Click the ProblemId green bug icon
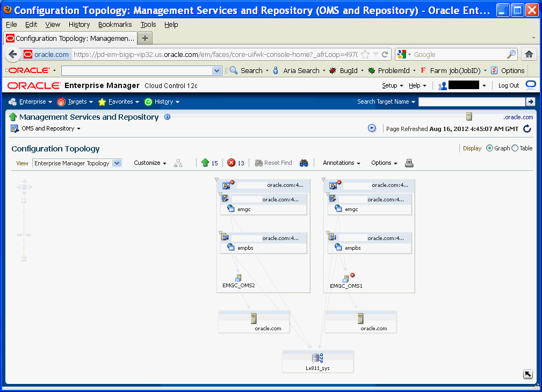The image size is (542, 392). (371, 70)
